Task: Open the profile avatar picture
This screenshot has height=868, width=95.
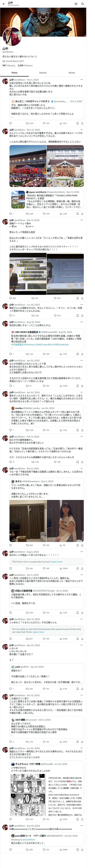Action: tap(12, 36)
